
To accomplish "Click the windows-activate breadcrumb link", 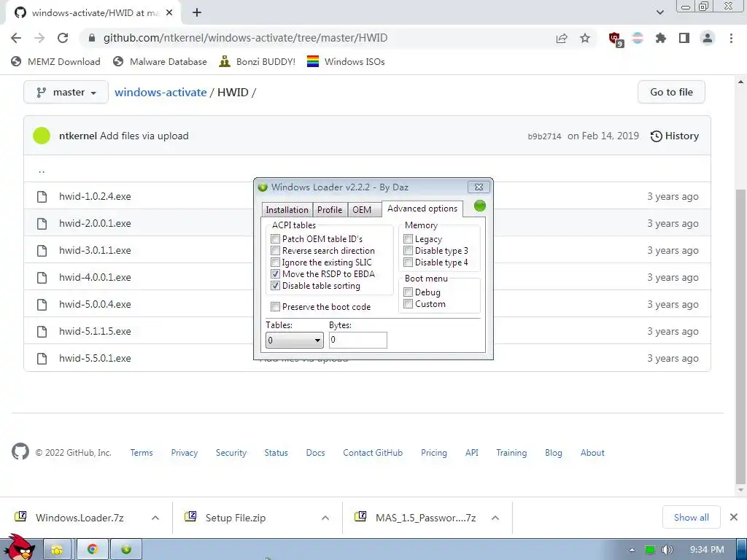I will click(x=160, y=92).
